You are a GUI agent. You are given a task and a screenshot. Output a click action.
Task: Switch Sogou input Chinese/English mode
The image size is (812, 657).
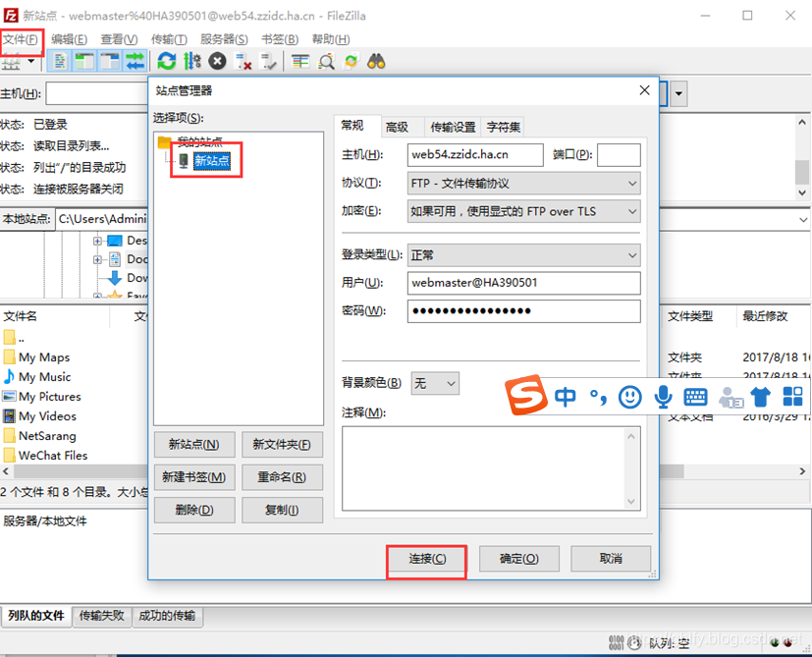[565, 398]
